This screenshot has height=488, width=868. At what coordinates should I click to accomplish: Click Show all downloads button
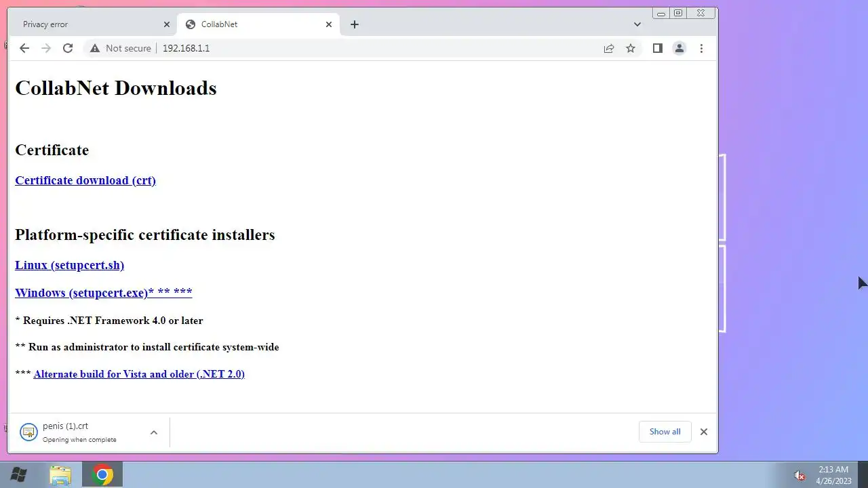tap(665, 432)
